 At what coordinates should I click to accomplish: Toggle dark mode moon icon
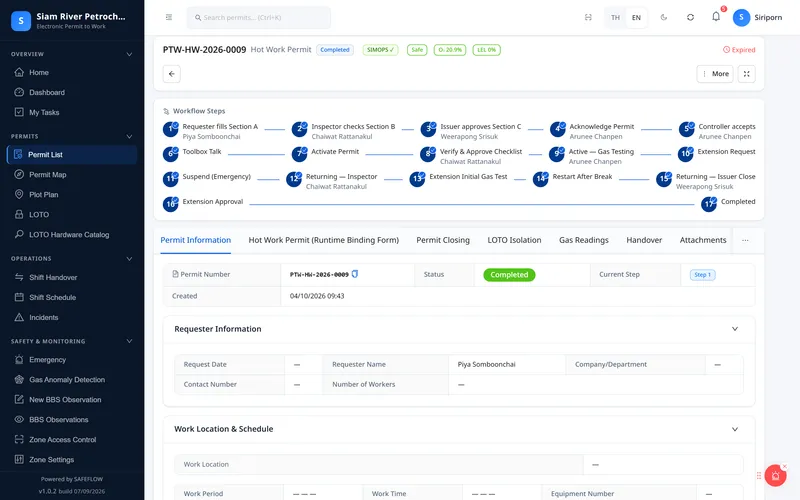664,17
